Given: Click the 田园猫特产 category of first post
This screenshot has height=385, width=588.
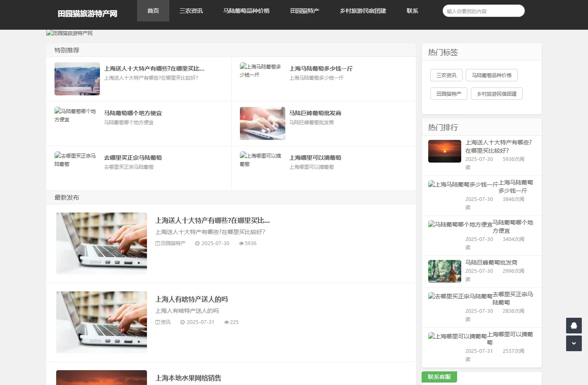Looking at the screenshot, I should pyautogui.click(x=173, y=243).
